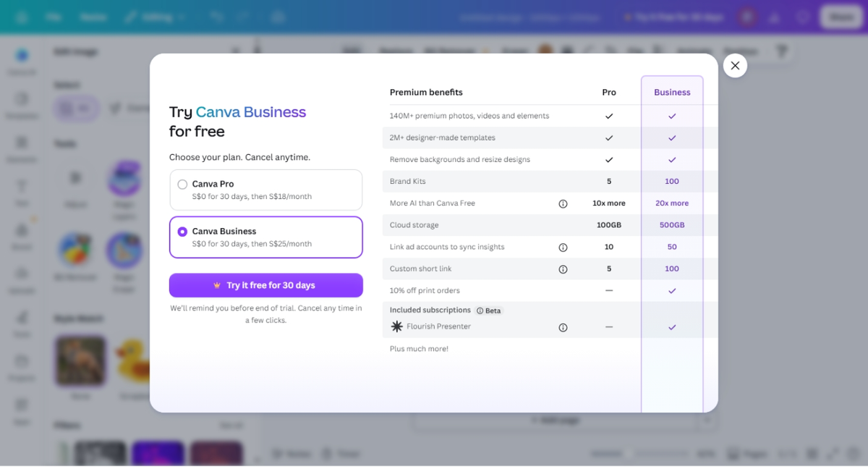Image resolution: width=868 pixels, height=469 pixels.
Task: Click the '2M+ designer-made templates' text
Action: click(443, 138)
